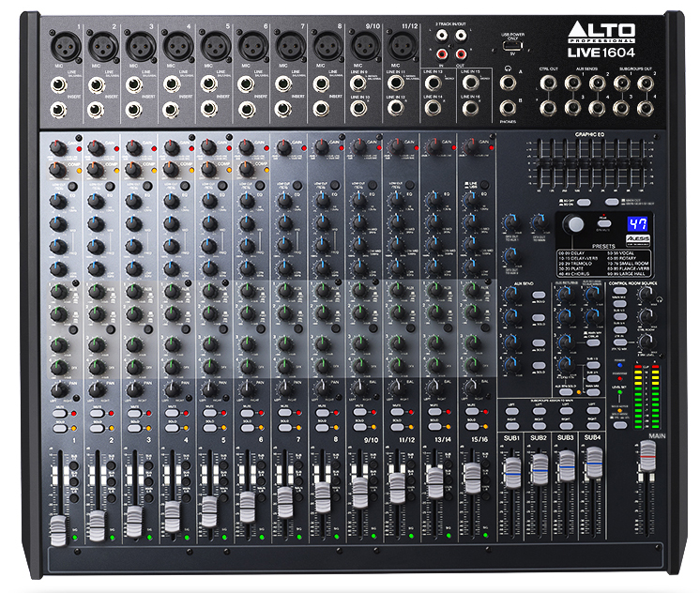Click the leftmost graphic EQ slider
Viewport: 700px width, 593px height.
(540, 163)
